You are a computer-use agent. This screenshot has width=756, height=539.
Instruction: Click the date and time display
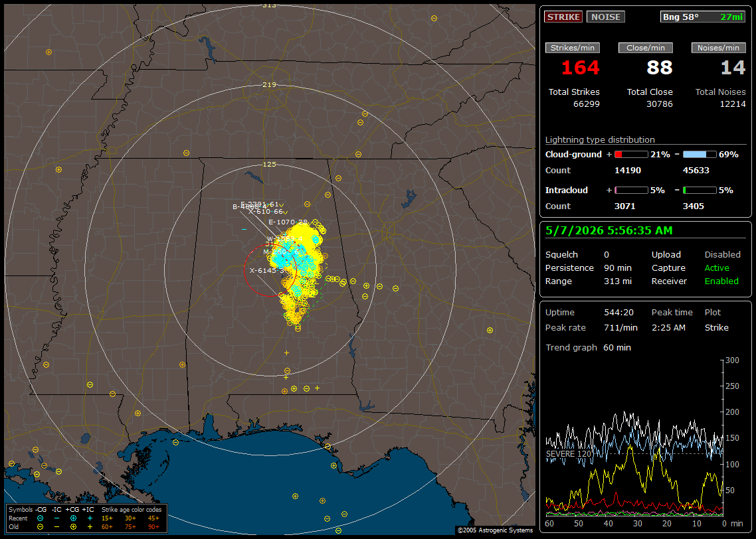[x=609, y=231]
